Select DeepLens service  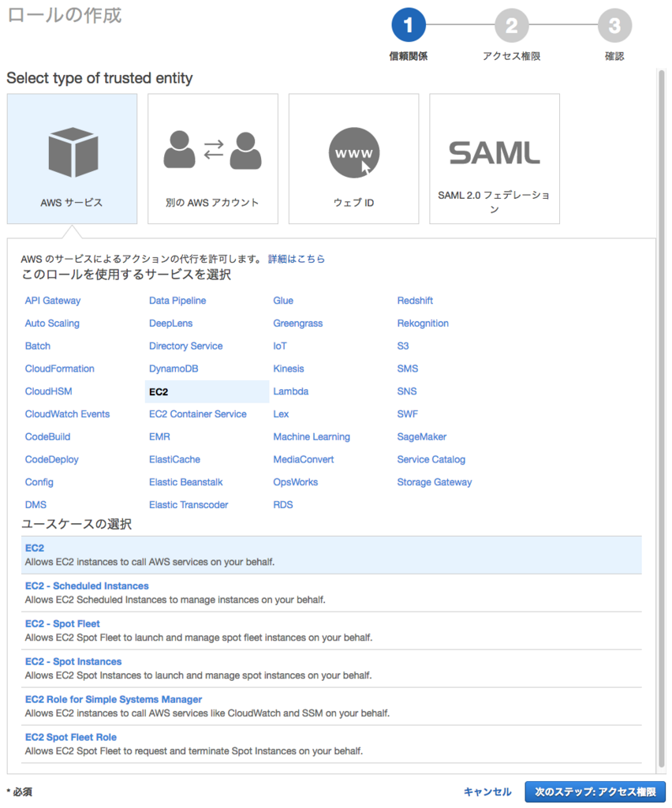pos(171,323)
